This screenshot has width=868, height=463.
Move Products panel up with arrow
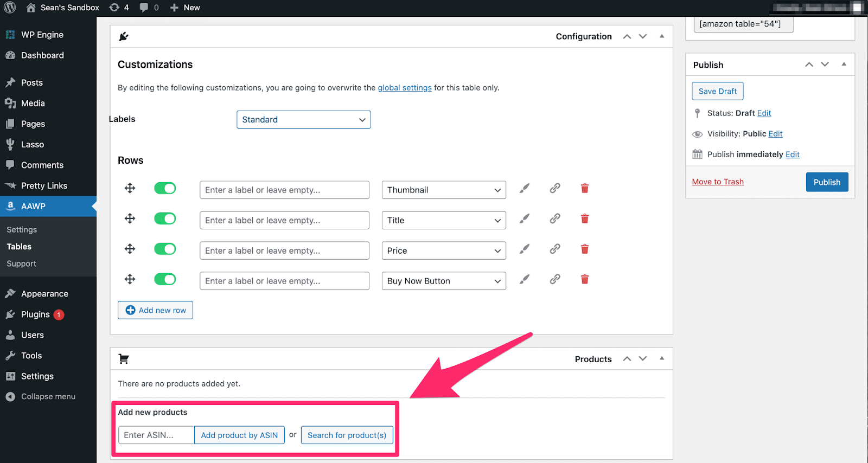(x=627, y=359)
